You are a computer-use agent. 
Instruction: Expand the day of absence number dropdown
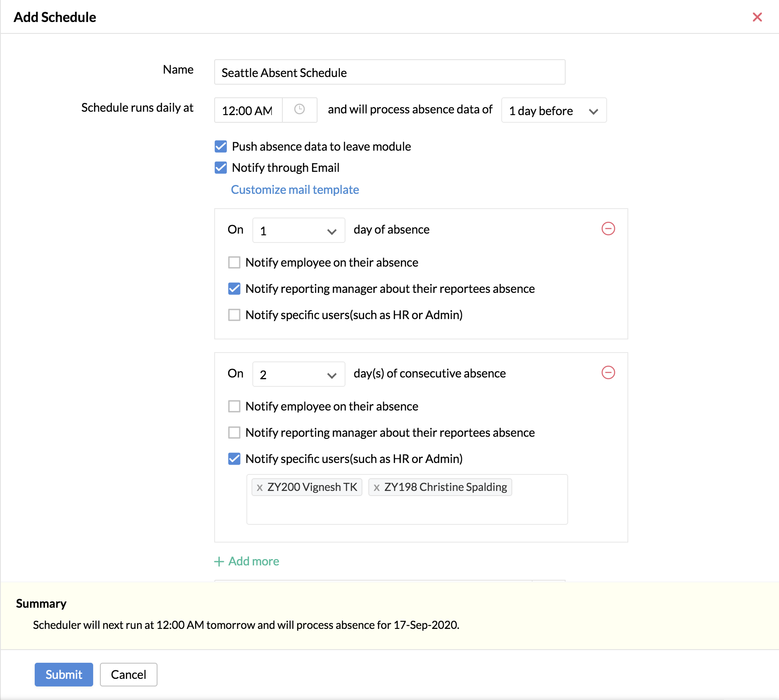298,231
